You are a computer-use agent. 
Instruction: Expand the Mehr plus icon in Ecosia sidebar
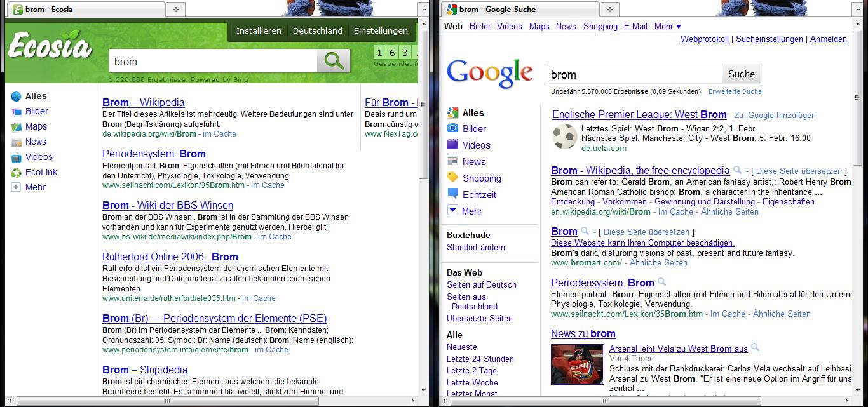pos(16,187)
